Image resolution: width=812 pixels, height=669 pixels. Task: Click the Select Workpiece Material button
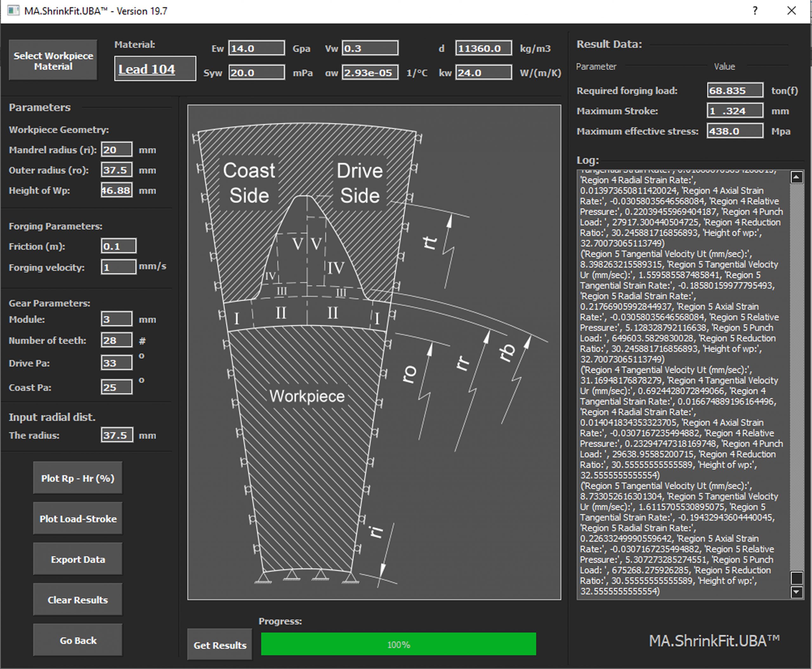[53, 61]
